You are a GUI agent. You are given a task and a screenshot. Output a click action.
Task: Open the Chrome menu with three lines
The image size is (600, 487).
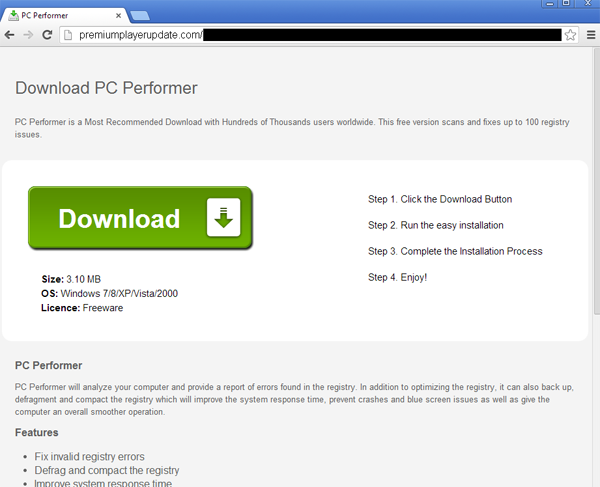591,35
